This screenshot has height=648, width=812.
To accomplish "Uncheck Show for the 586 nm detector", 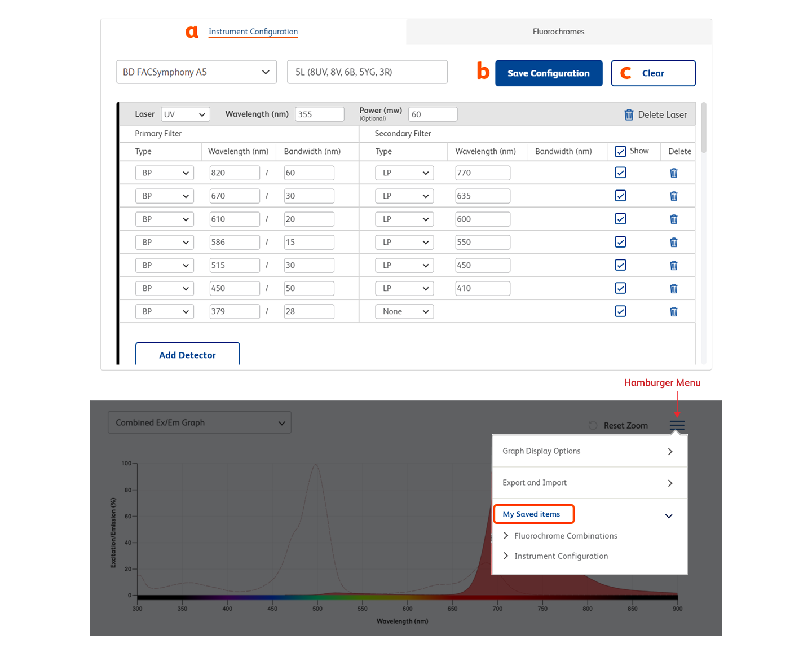I will tap(620, 242).
